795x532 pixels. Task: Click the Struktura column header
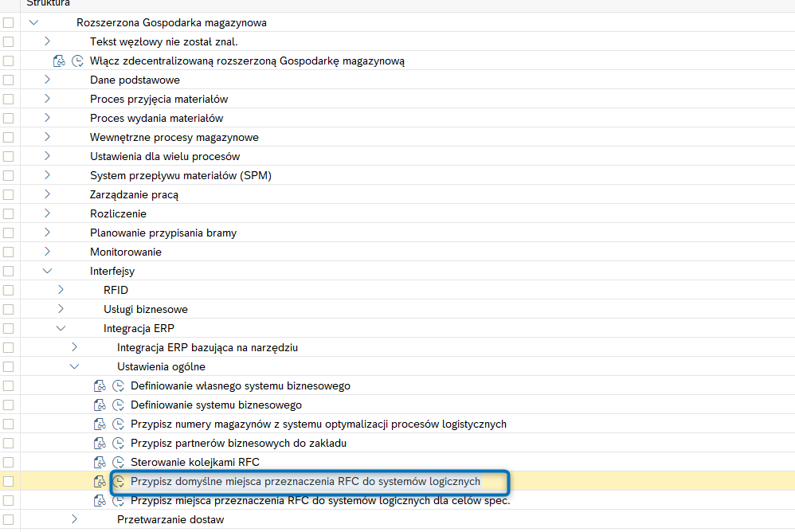[48, 3]
